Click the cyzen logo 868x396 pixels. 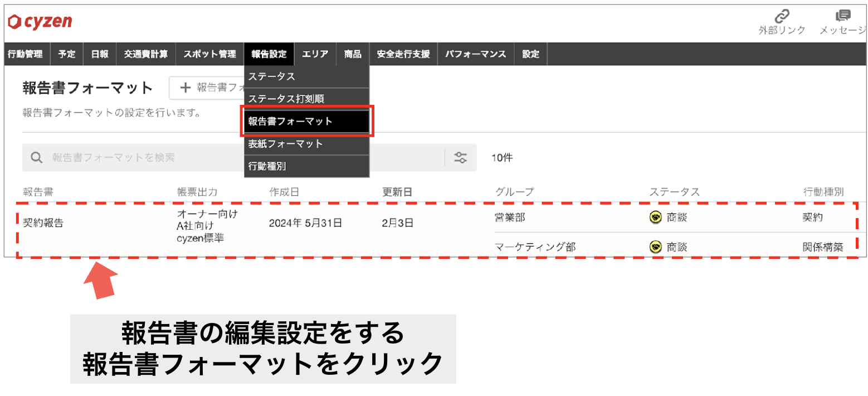(40, 22)
